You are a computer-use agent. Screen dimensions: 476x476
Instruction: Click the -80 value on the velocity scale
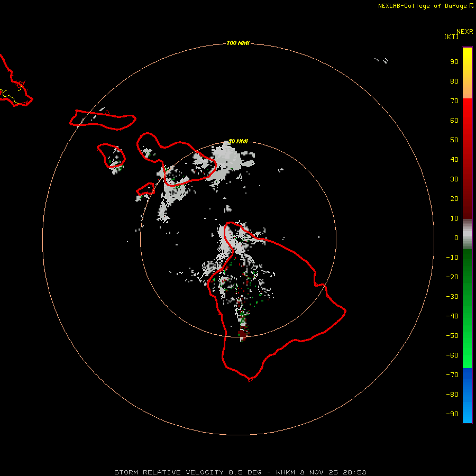[x=452, y=395]
